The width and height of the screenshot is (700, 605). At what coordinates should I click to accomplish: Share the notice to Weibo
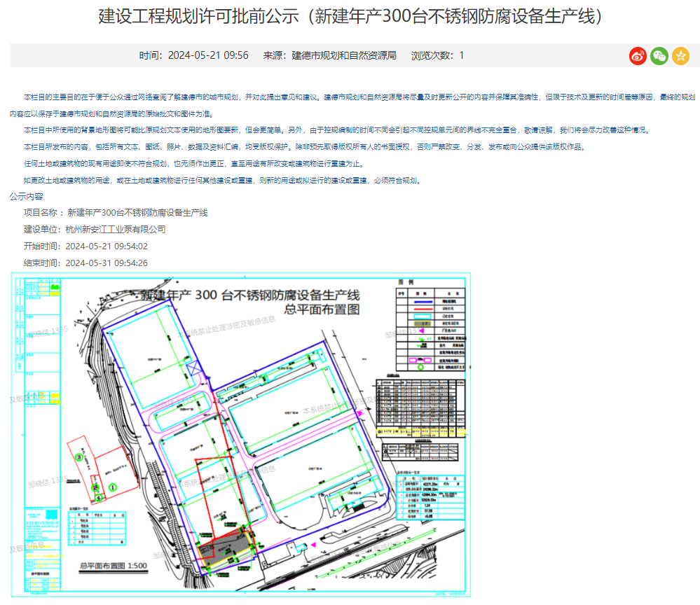[637, 56]
